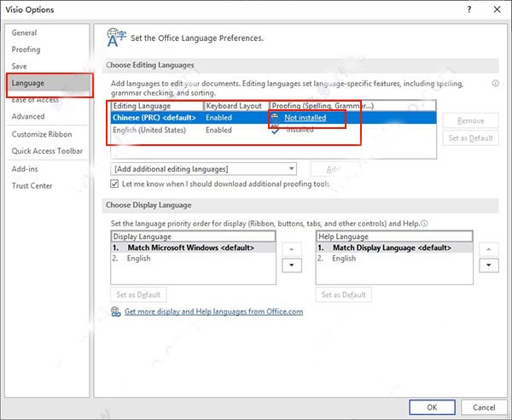Click the Editing Language column header
Image resolution: width=512 pixels, height=420 pixels.
tap(157, 106)
